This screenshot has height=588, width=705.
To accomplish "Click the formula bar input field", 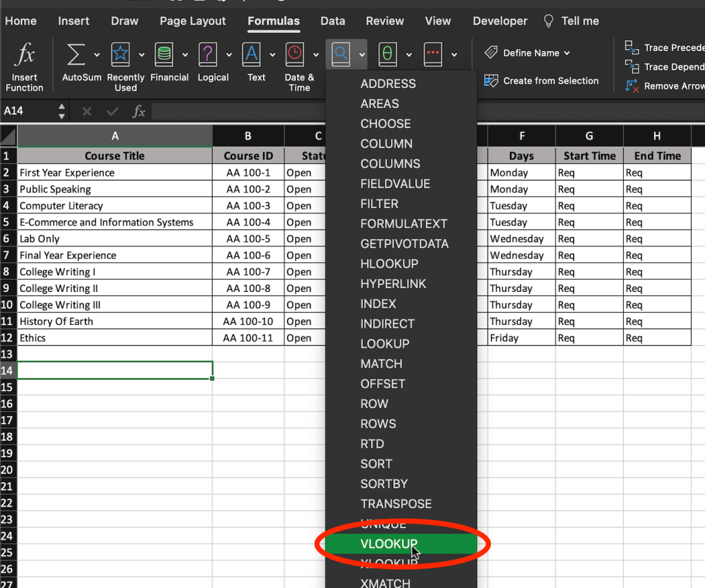I will (238, 111).
